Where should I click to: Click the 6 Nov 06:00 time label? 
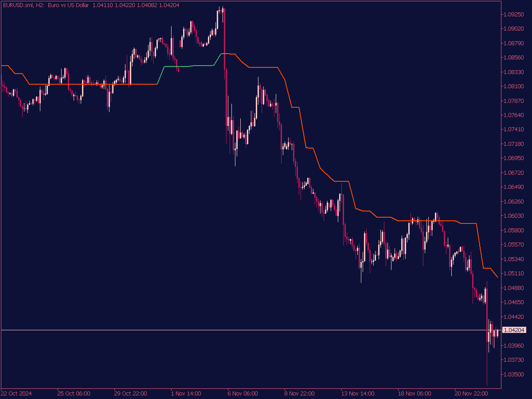243,393
